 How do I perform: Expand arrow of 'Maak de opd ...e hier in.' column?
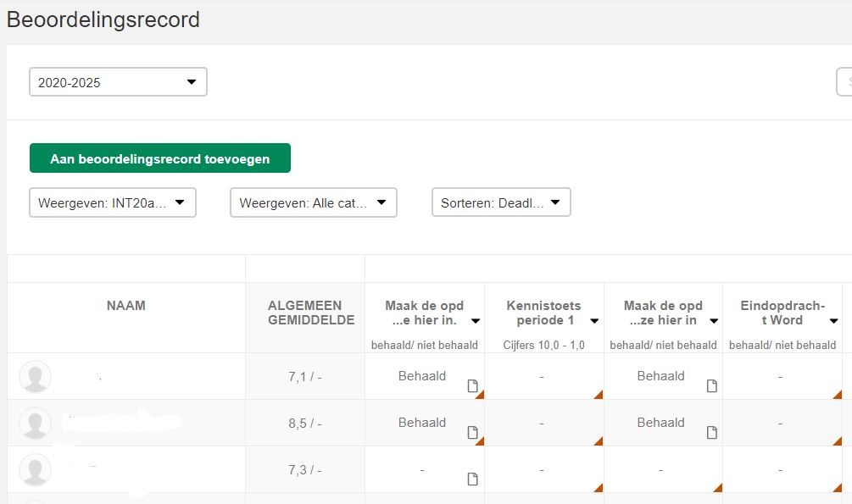click(476, 321)
